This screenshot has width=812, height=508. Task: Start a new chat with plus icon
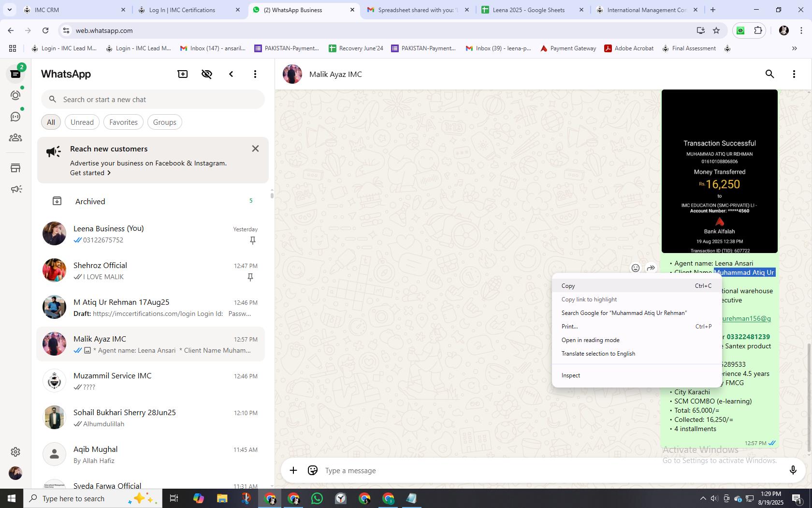(x=183, y=74)
